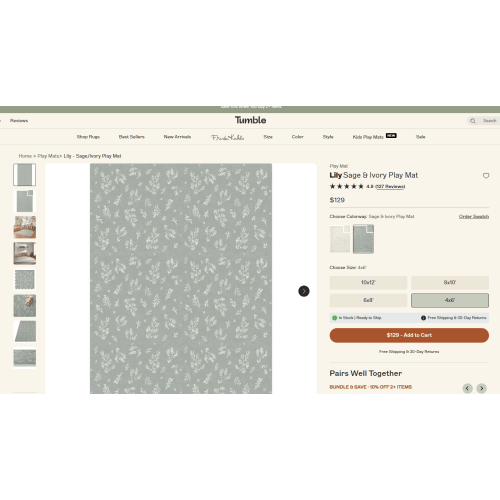The image size is (500, 500).
Task: Select first thumbnail of flat mat
Action: coord(25,175)
